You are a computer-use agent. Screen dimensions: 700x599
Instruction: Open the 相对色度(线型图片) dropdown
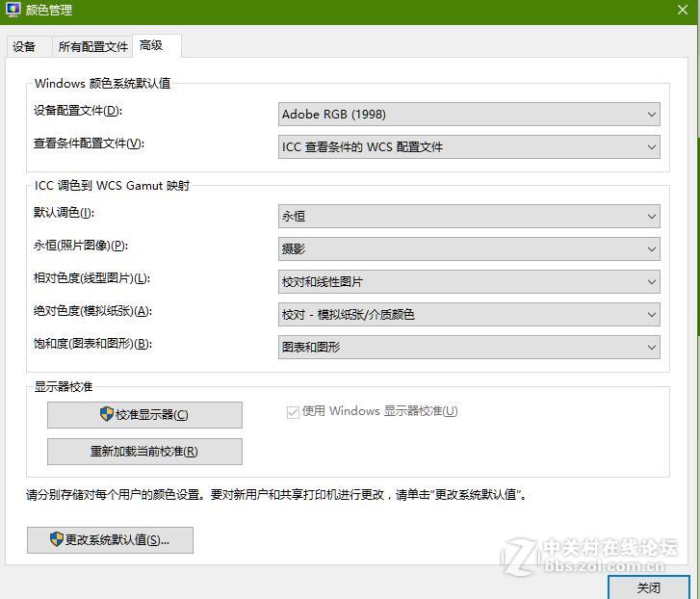tap(469, 281)
